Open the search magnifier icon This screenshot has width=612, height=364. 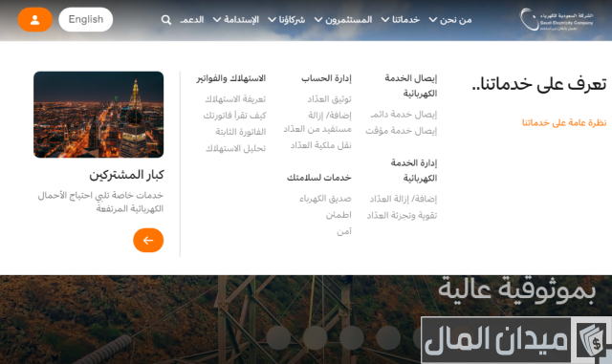pos(166,20)
